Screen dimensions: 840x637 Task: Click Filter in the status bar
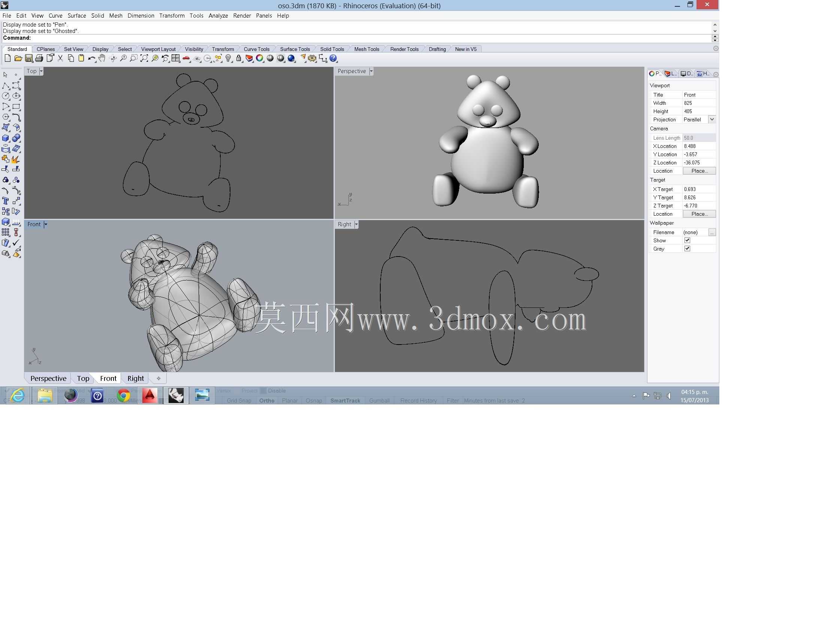click(453, 400)
